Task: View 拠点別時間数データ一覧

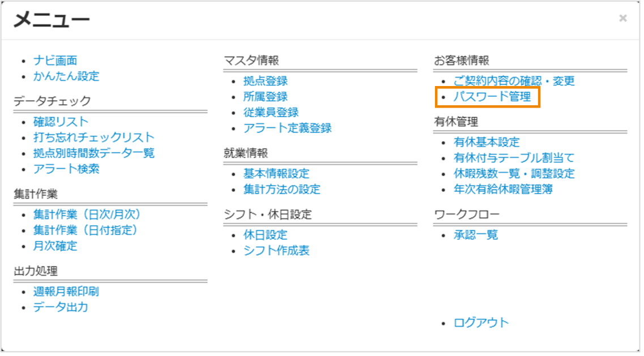Action: [x=94, y=153]
